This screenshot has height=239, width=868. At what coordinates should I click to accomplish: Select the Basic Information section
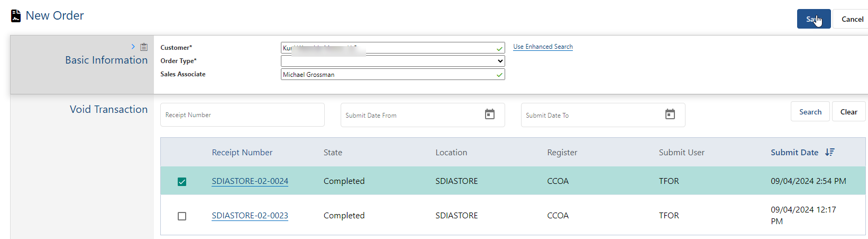(106, 60)
